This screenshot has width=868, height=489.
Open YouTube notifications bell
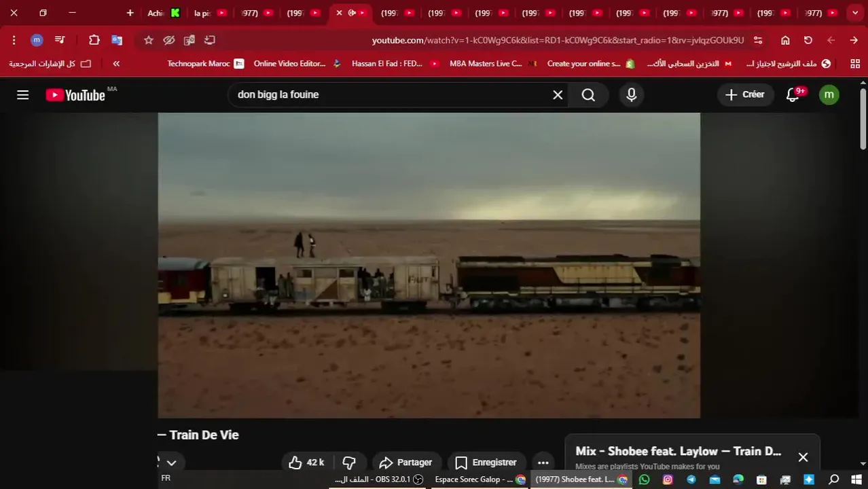tap(793, 95)
